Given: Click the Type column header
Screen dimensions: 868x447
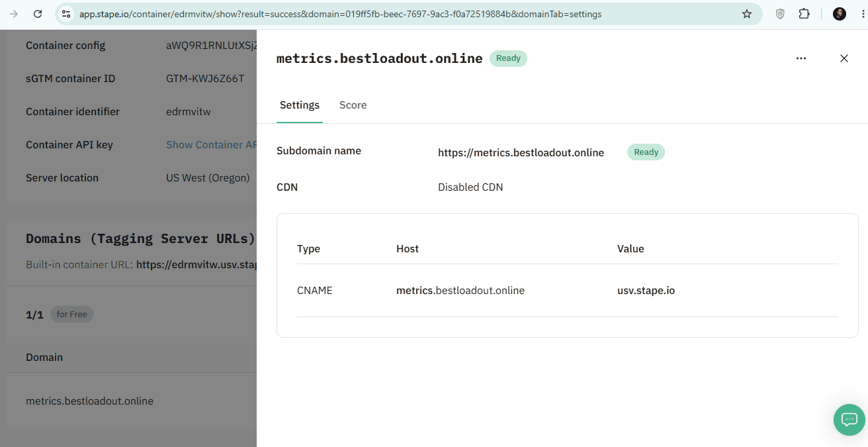Looking at the screenshot, I should [x=308, y=249].
